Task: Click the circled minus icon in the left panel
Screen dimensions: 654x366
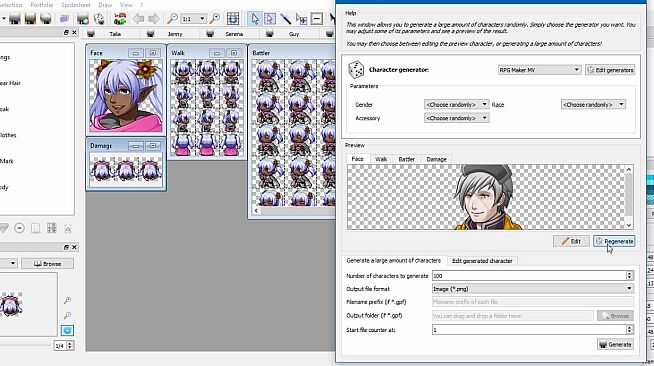Action: [19, 228]
